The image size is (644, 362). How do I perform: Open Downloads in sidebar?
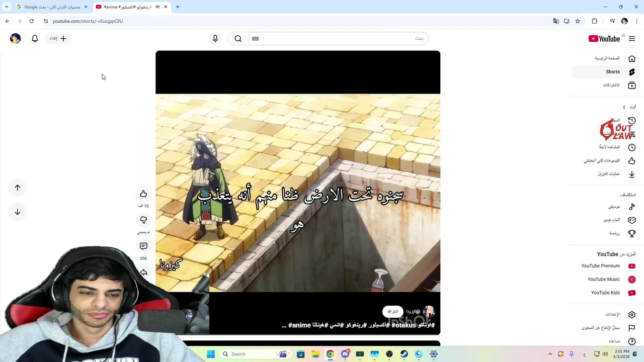pyautogui.click(x=606, y=174)
